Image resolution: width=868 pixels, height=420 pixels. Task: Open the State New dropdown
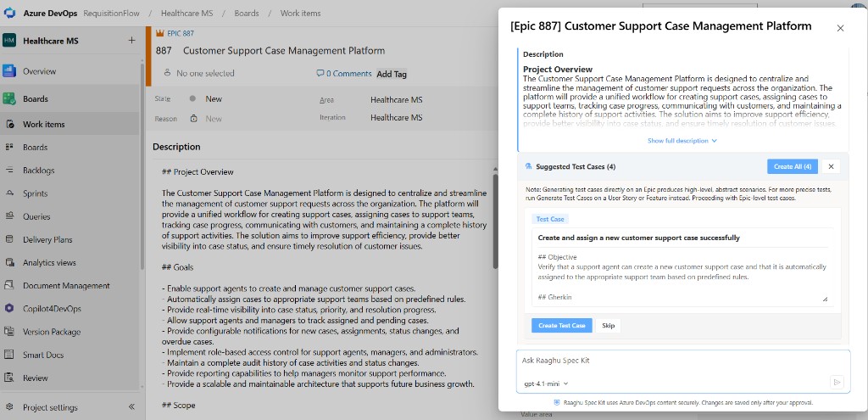(x=214, y=99)
